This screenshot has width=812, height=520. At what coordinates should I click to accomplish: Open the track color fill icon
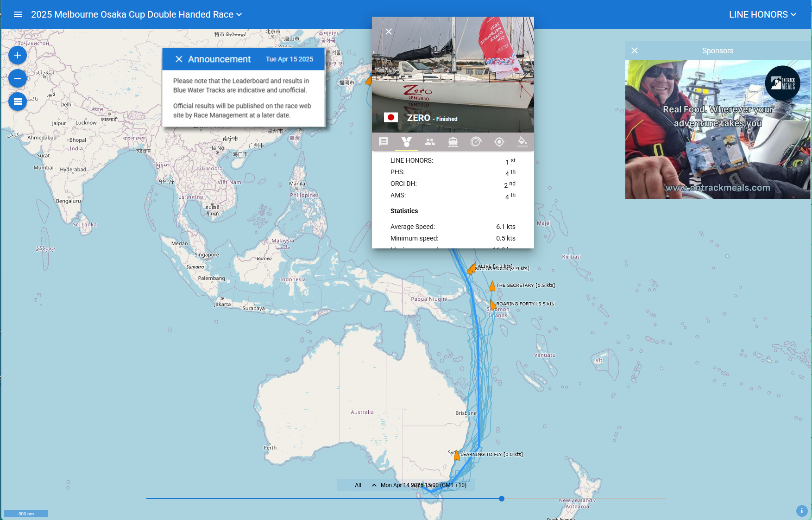coord(522,142)
